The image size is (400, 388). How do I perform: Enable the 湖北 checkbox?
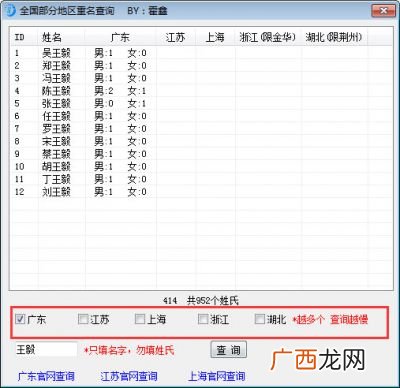(259, 319)
